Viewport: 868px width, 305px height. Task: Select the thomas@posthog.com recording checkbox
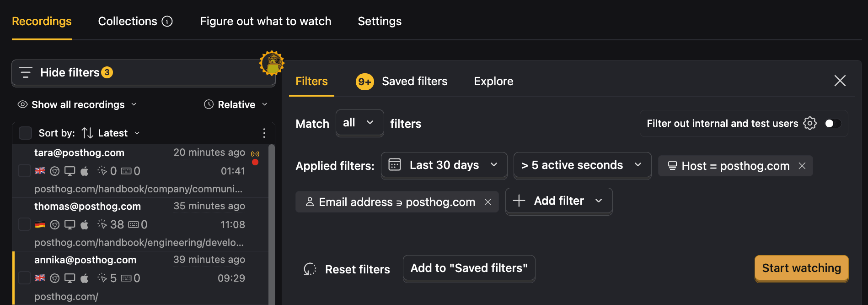click(24, 224)
